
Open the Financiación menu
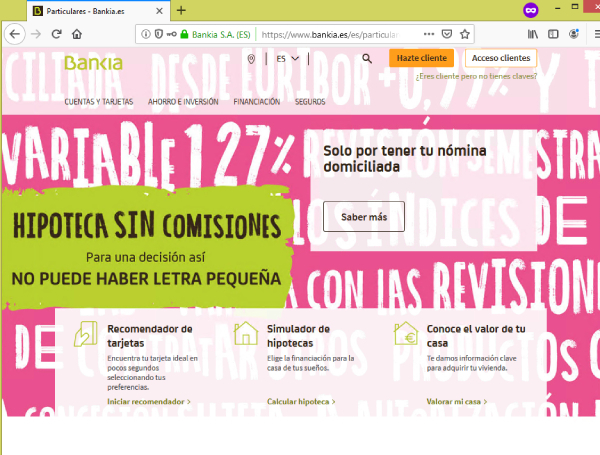[x=256, y=102]
